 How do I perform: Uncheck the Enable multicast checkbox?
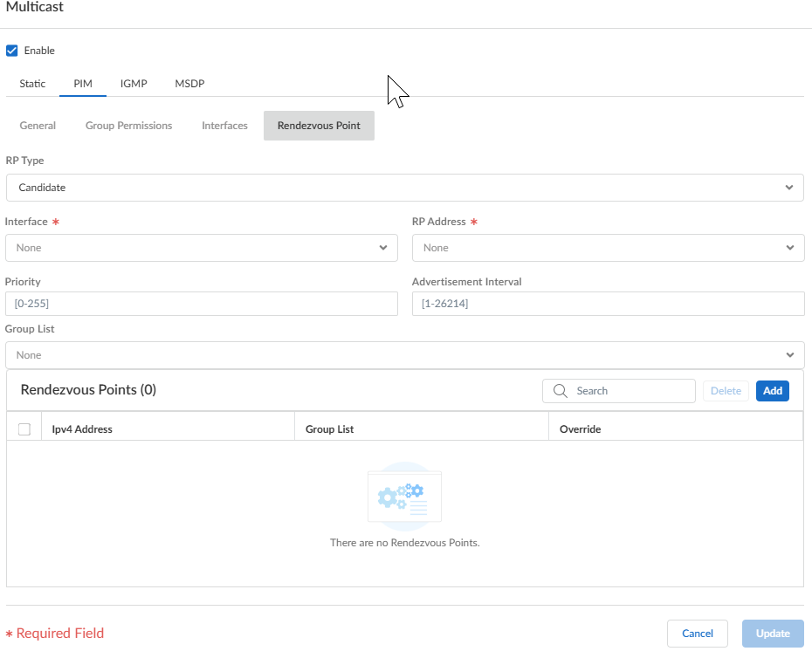[12, 51]
